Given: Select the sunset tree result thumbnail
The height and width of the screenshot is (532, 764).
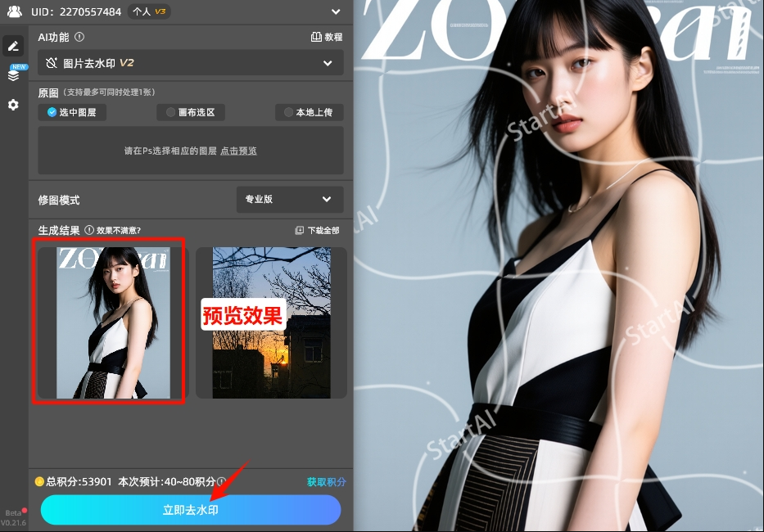Looking at the screenshot, I should [x=271, y=322].
